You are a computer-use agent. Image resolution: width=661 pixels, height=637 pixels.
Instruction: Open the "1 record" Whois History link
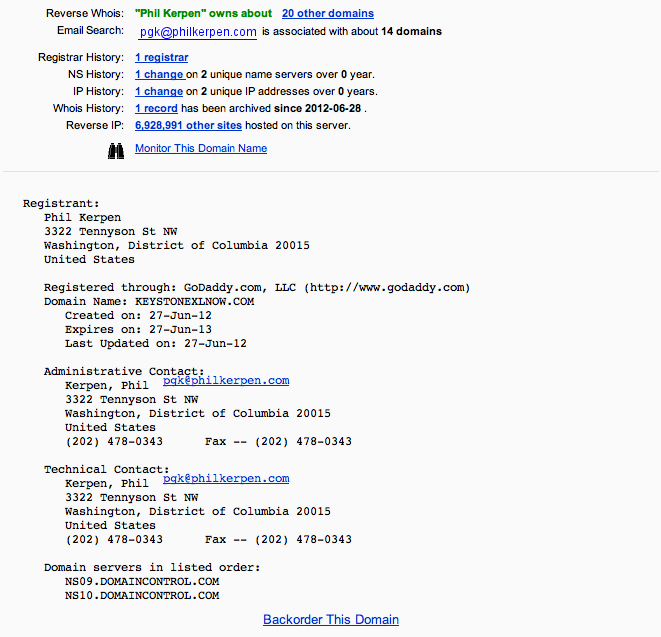tap(156, 108)
